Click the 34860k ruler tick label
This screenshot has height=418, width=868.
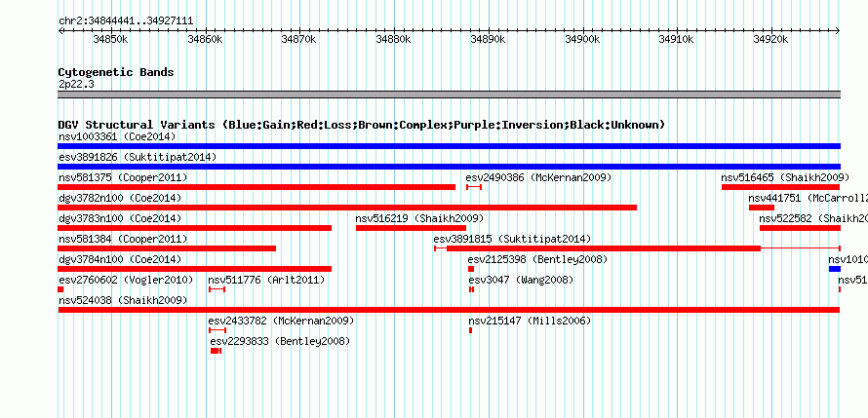[x=205, y=39]
